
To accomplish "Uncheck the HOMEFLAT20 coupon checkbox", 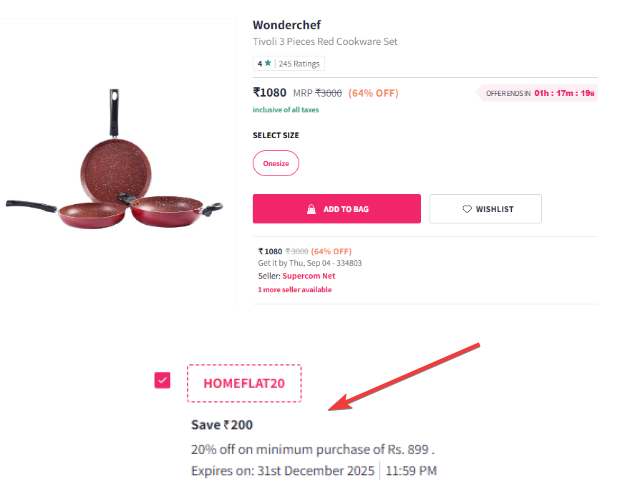I will tap(162, 381).
